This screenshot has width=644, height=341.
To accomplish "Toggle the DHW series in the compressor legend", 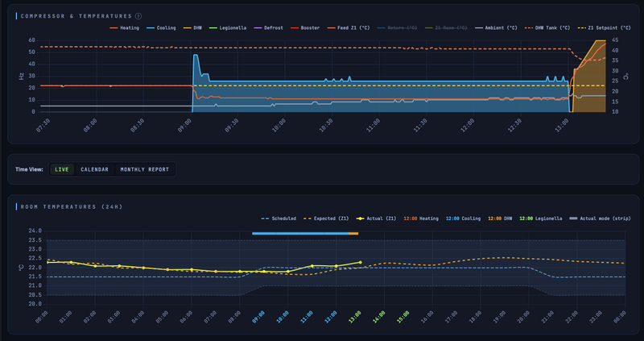I will click(x=192, y=28).
